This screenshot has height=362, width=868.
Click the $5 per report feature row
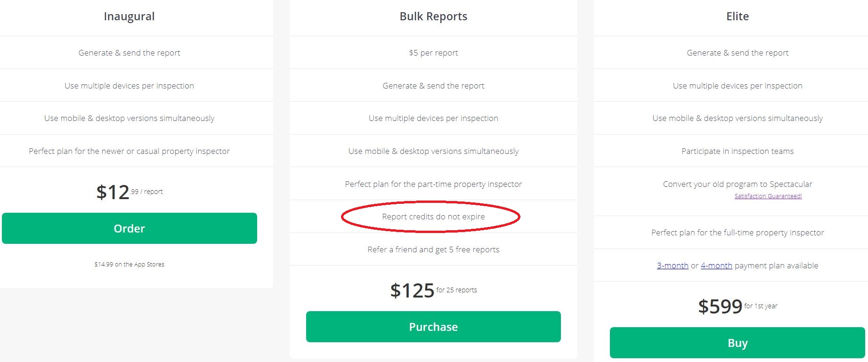pos(433,53)
